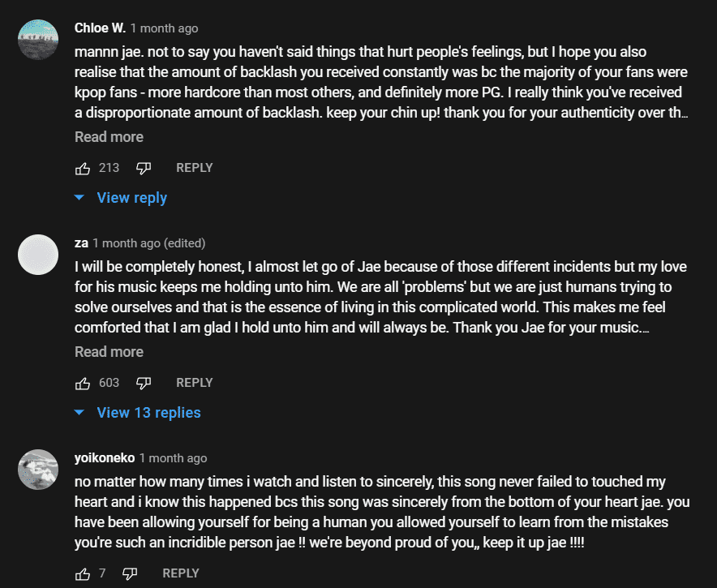Open yoikoneko channel name link

105,458
